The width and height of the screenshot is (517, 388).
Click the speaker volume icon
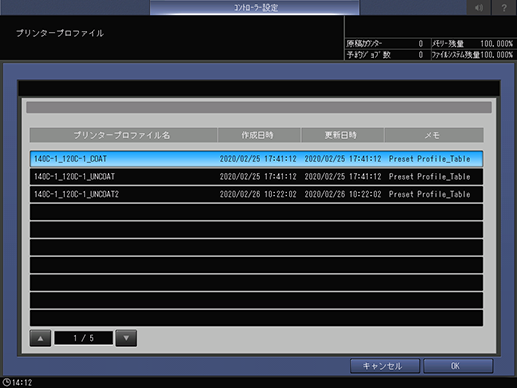(479, 7)
